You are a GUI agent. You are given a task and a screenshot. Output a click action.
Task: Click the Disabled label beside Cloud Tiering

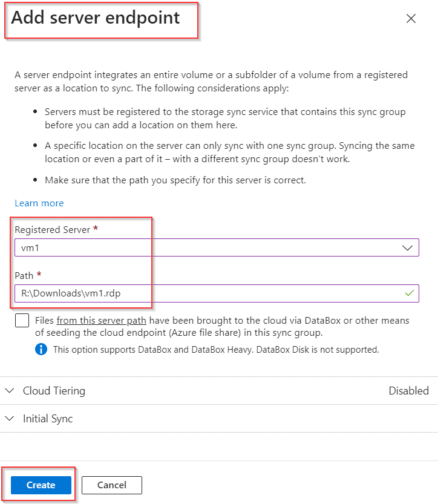pos(409,390)
